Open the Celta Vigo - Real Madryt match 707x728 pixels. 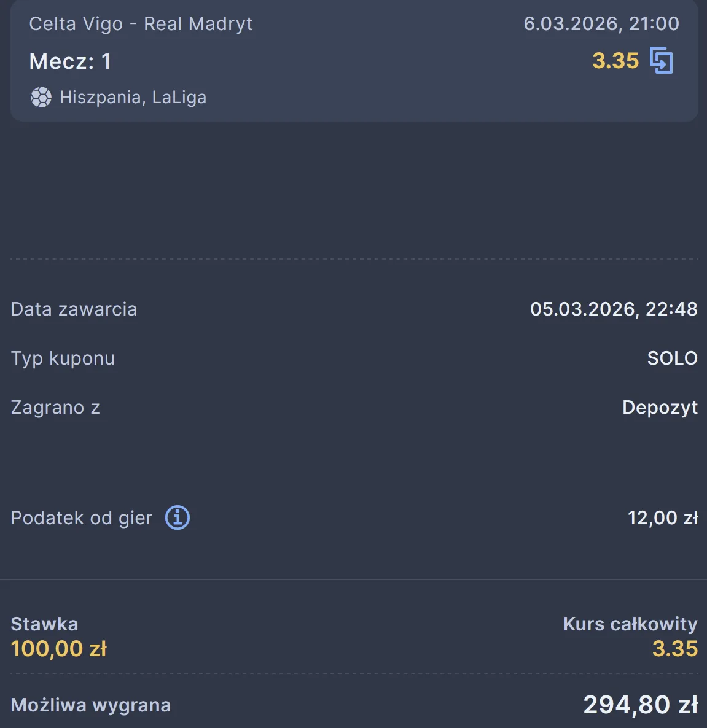pyautogui.click(x=141, y=24)
